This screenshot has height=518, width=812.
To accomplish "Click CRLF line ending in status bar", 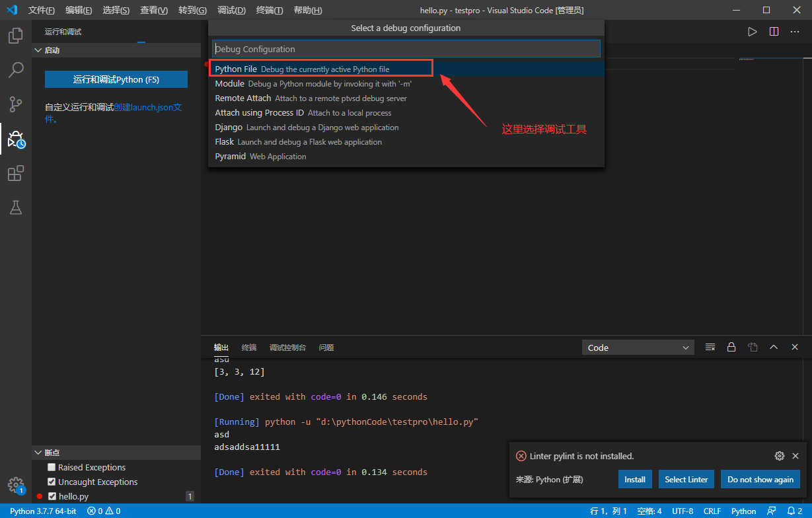I will tap(712, 511).
